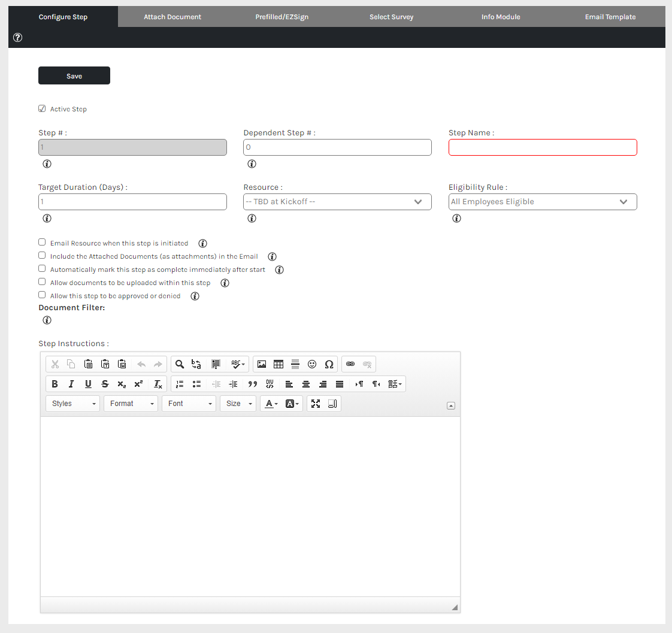Image resolution: width=672 pixels, height=633 pixels.
Task: Toggle the Active Step checkbox
Action: (x=42, y=108)
